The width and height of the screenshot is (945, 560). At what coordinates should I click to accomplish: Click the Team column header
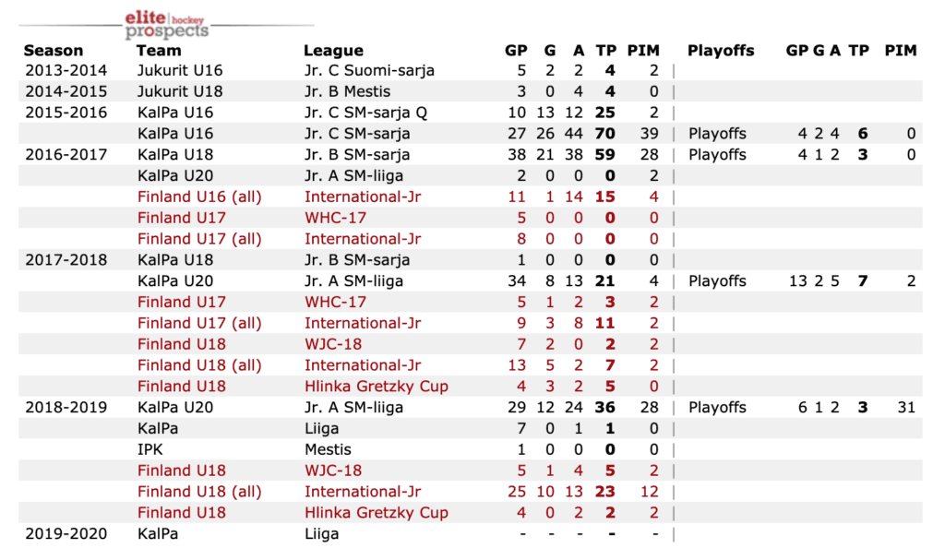159,51
